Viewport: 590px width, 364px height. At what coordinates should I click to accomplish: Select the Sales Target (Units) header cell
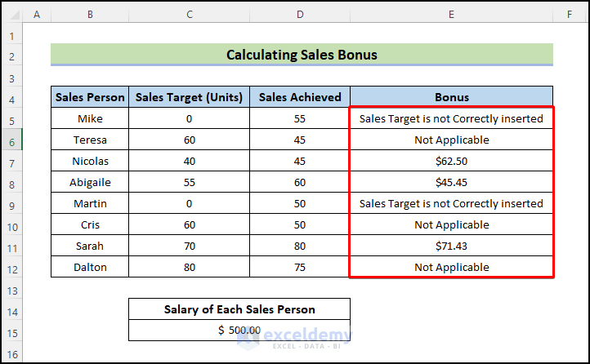[190, 97]
